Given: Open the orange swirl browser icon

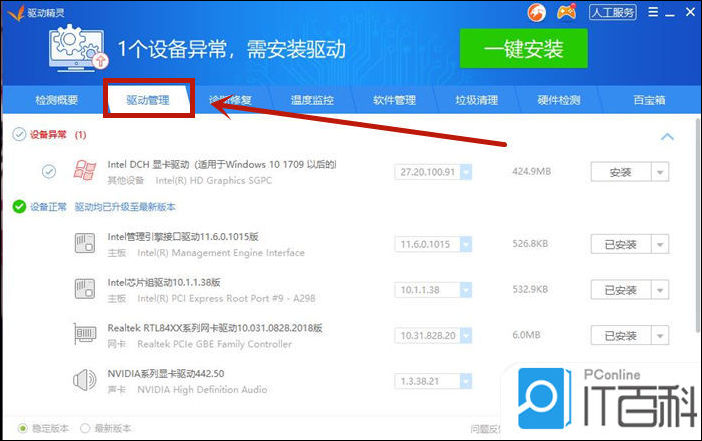Looking at the screenshot, I should (537, 13).
